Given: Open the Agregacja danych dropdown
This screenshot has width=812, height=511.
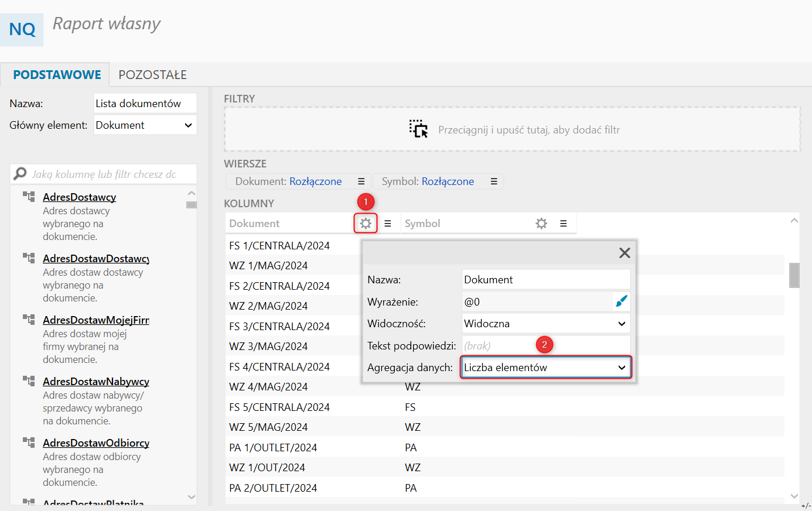Looking at the screenshot, I should click(546, 368).
